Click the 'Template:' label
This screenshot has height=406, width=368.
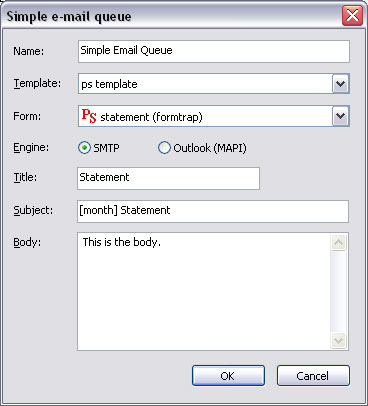(x=37, y=83)
